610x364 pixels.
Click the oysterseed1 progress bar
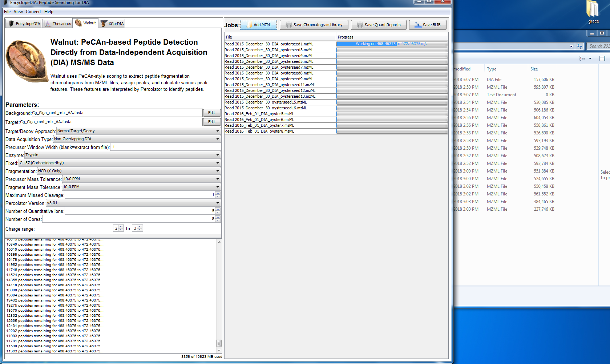click(x=392, y=44)
